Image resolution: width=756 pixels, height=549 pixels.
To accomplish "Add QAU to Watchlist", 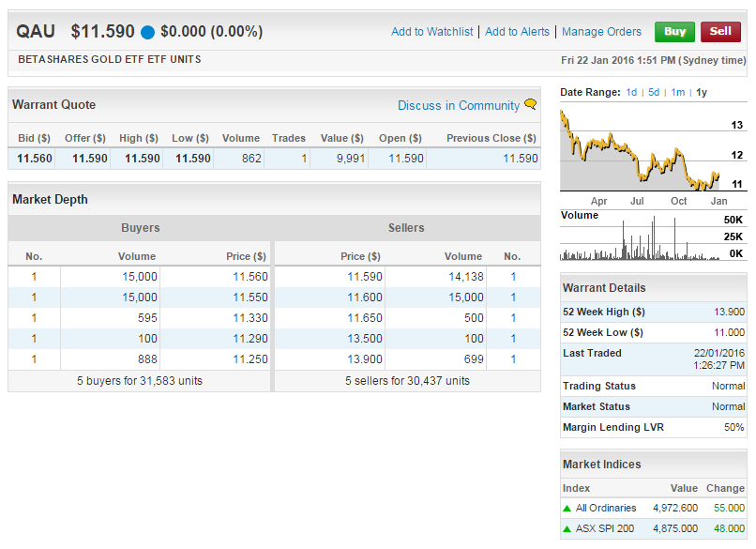I will tap(431, 32).
